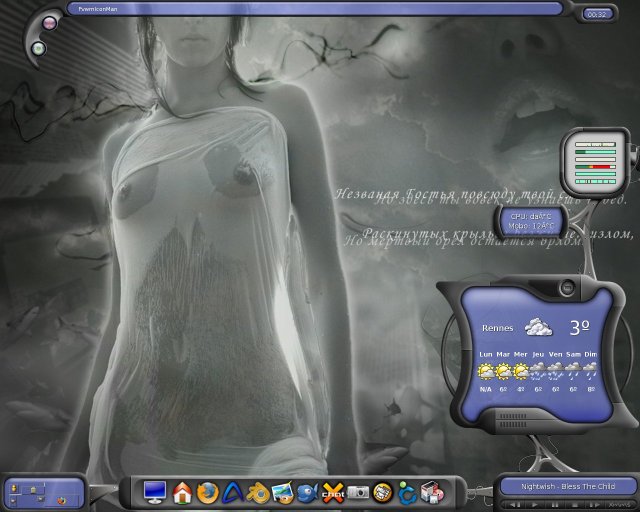
Task: Click the 'Ven' forecast day label
Action: coord(556,354)
